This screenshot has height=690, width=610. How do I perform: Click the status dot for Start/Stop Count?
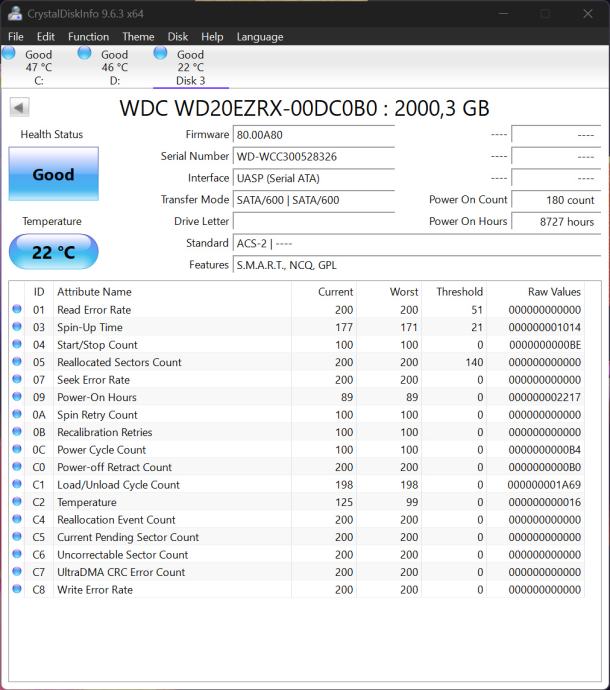(x=17, y=344)
